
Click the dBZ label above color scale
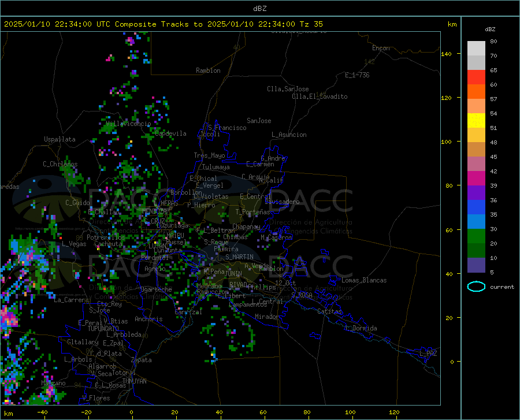[490, 29]
